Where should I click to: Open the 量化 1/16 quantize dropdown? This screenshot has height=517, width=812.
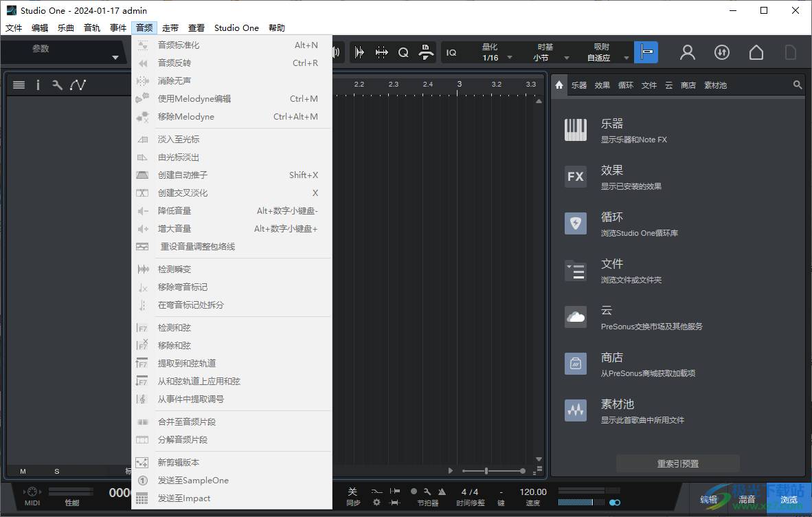(510, 58)
